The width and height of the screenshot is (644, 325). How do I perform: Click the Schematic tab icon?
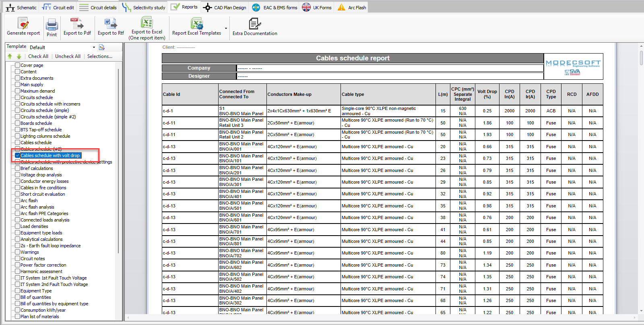10,7
